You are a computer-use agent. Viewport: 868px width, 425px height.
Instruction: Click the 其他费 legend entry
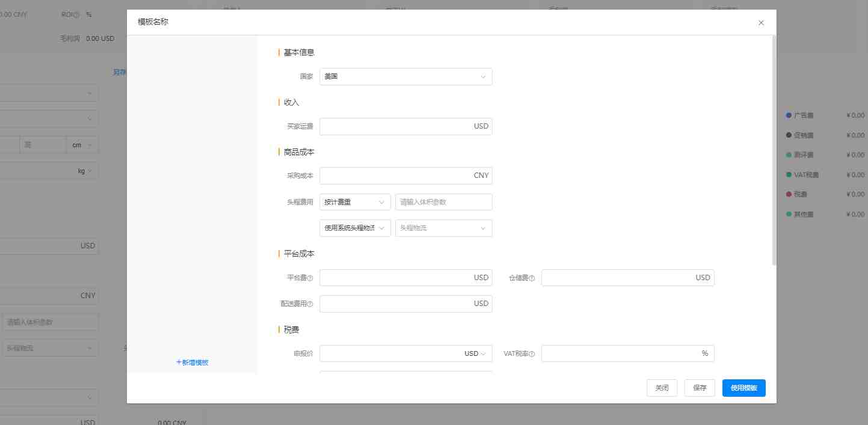[799, 214]
